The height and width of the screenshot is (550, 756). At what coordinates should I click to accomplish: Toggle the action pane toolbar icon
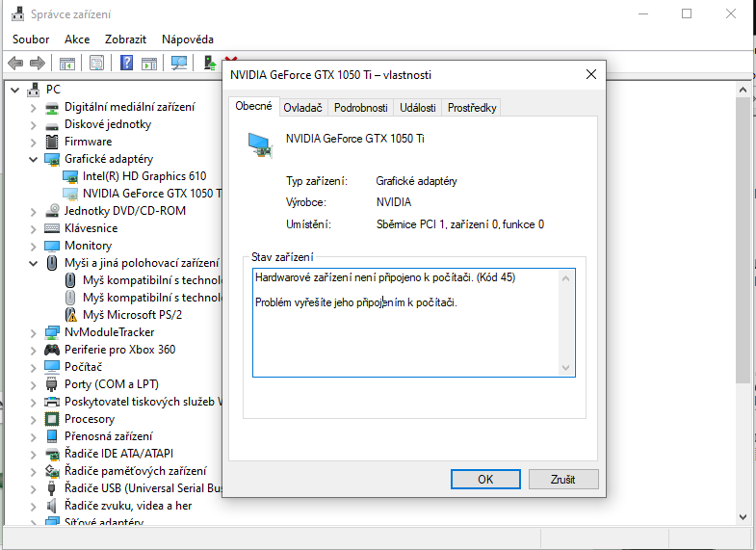tap(149, 64)
